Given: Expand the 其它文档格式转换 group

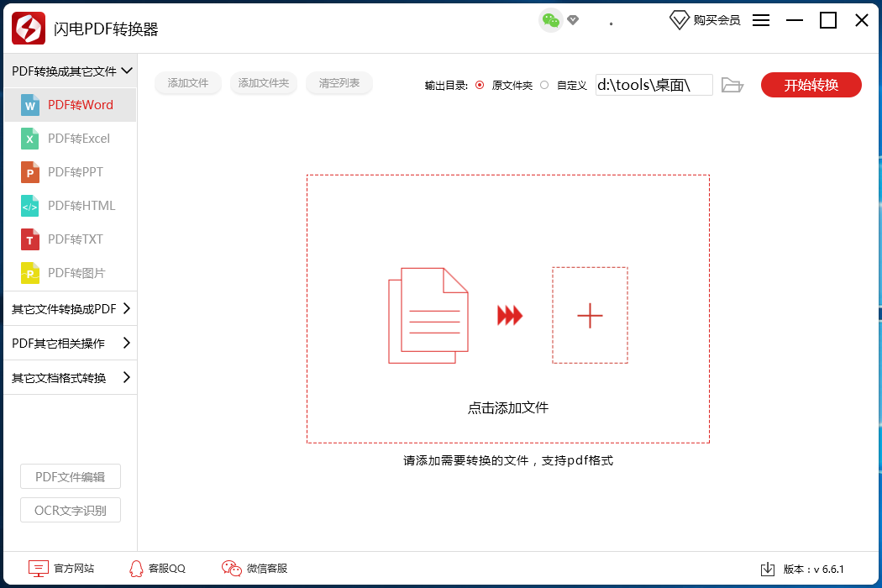Looking at the screenshot, I should coord(70,377).
